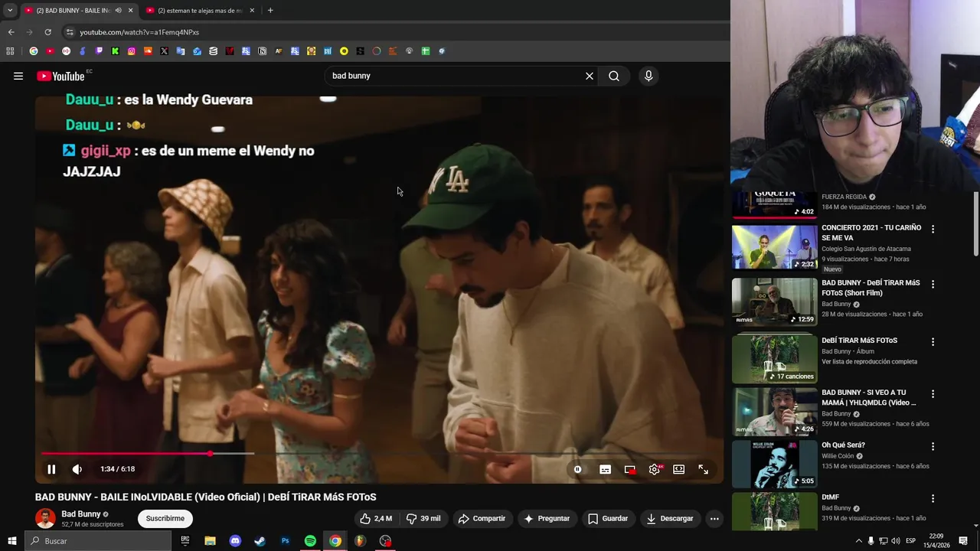Click "Ver lista de reproducción completa"
Viewport: 980px width, 551px height.
coord(869,361)
